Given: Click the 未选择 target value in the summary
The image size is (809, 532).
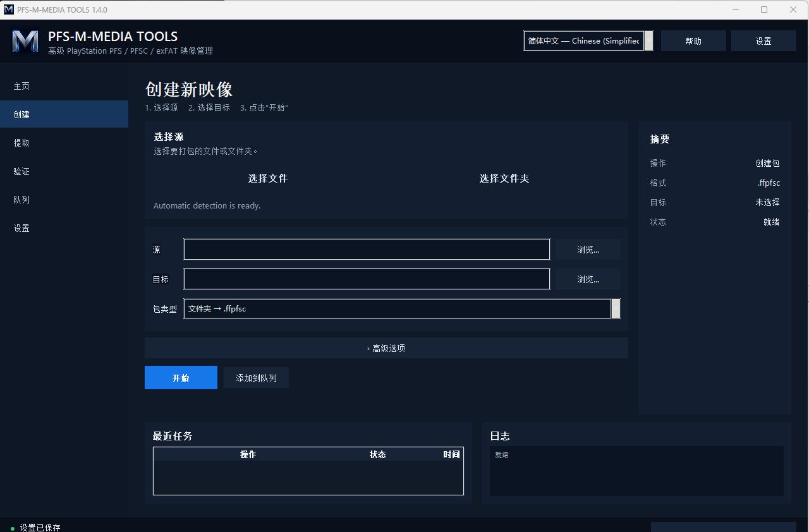Looking at the screenshot, I should click(x=767, y=202).
